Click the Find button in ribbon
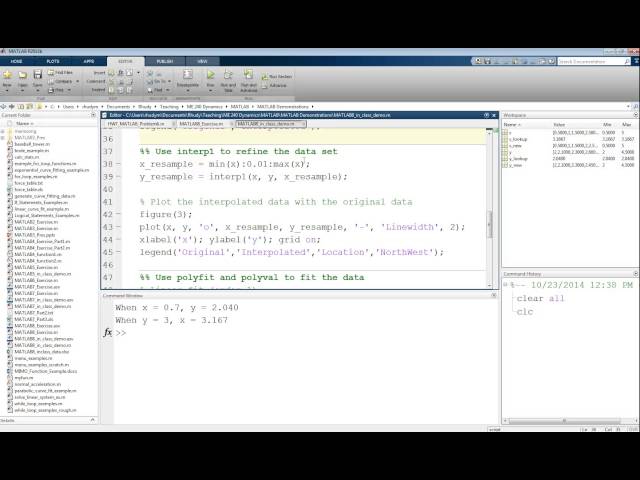Viewport: 640px width, 480px height. (x=155, y=90)
